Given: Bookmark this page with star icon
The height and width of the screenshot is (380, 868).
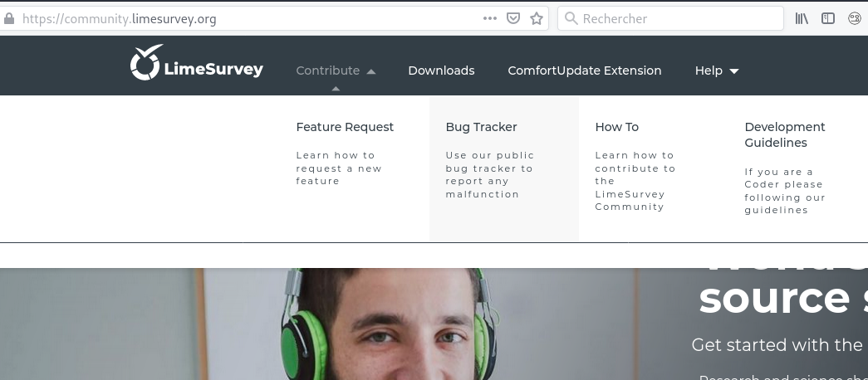Looking at the screenshot, I should [537, 19].
